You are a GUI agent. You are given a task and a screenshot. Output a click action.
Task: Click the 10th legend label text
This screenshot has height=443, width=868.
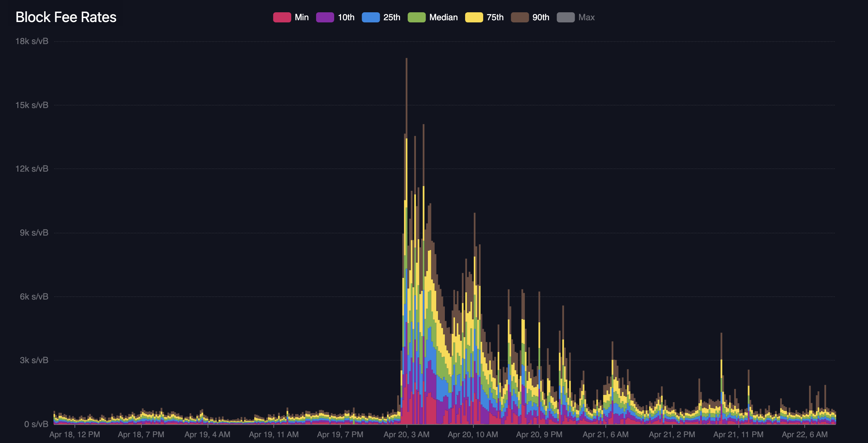[346, 17]
